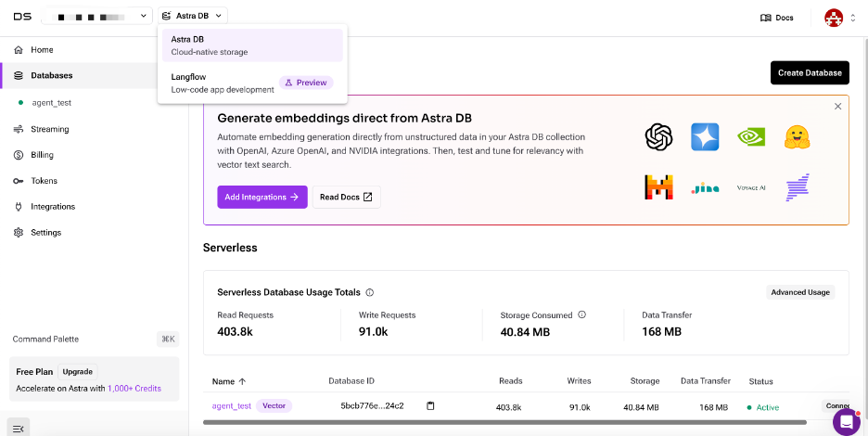The width and height of the screenshot is (868, 436).
Task: Click Connect button for agent_test
Action: (837, 406)
